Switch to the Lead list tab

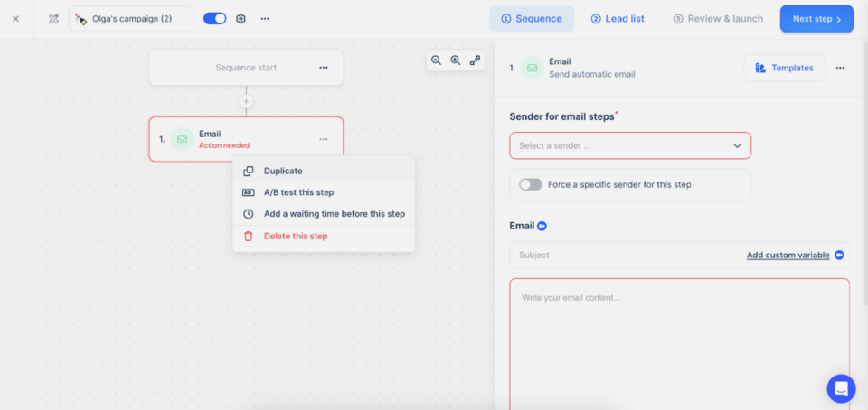pyautogui.click(x=618, y=19)
